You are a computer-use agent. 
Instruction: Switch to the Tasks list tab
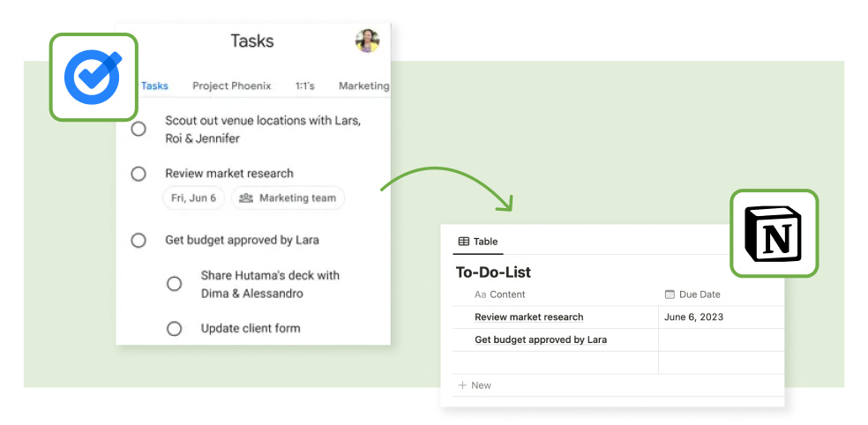(x=154, y=86)
